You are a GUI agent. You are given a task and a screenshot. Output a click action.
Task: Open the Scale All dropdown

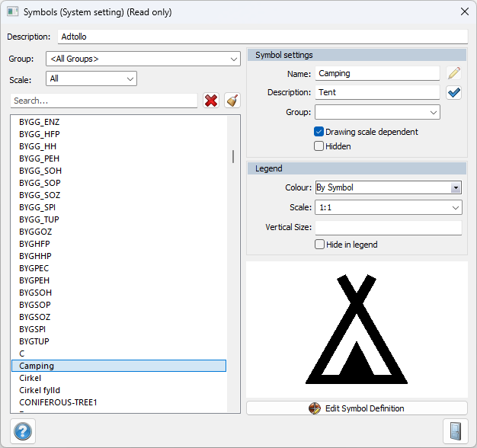(91, 78)
